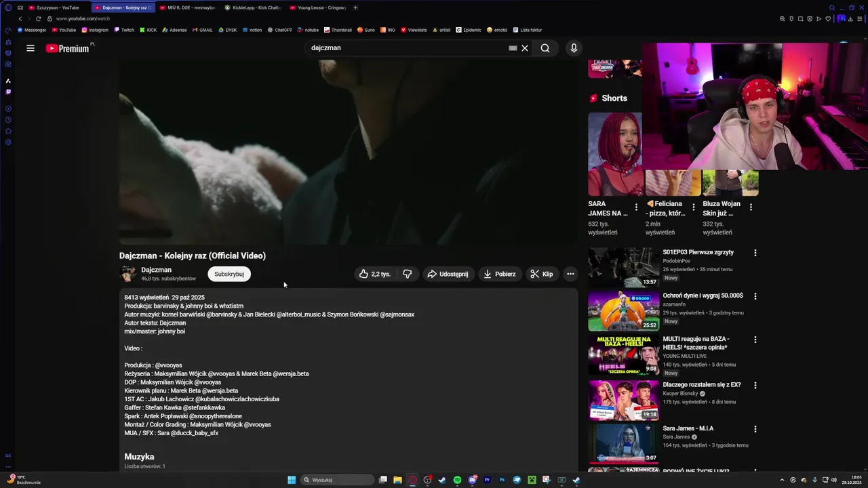This screenshot has width=868, height=488.
Task: Click the 8413 wyświetleń text
Action: coord(146,298)
